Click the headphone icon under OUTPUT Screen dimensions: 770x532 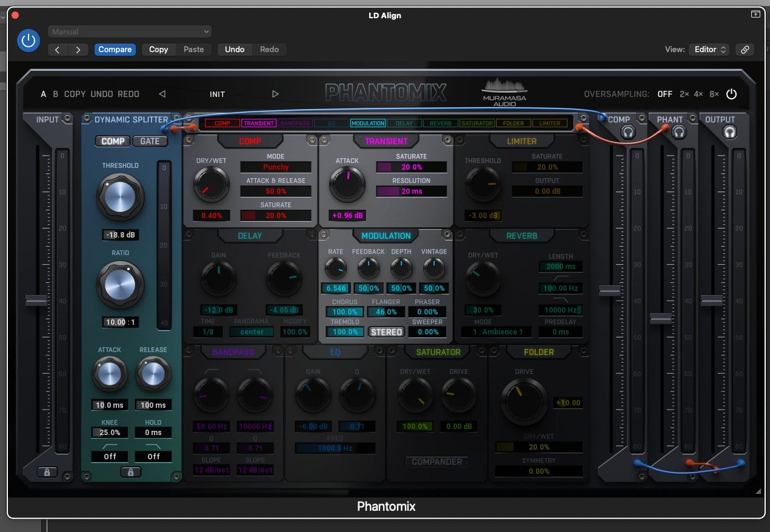tap(729, 132)
